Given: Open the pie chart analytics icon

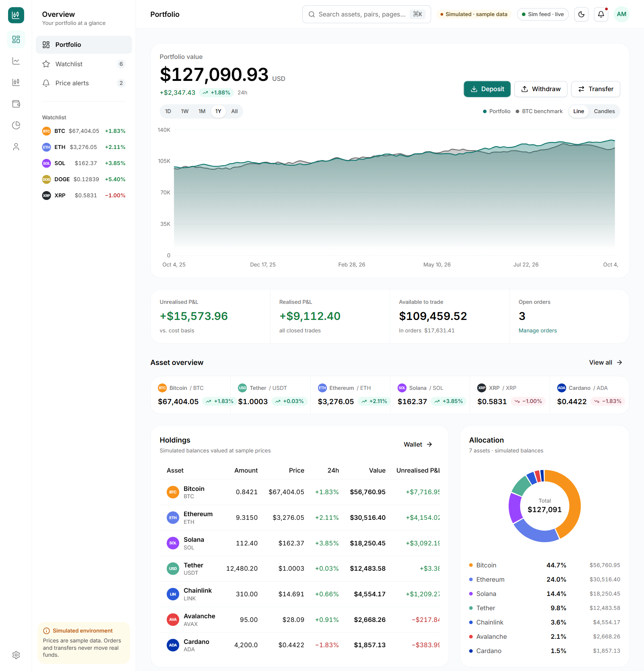Looking at the screenshot, I should [16, 125].
